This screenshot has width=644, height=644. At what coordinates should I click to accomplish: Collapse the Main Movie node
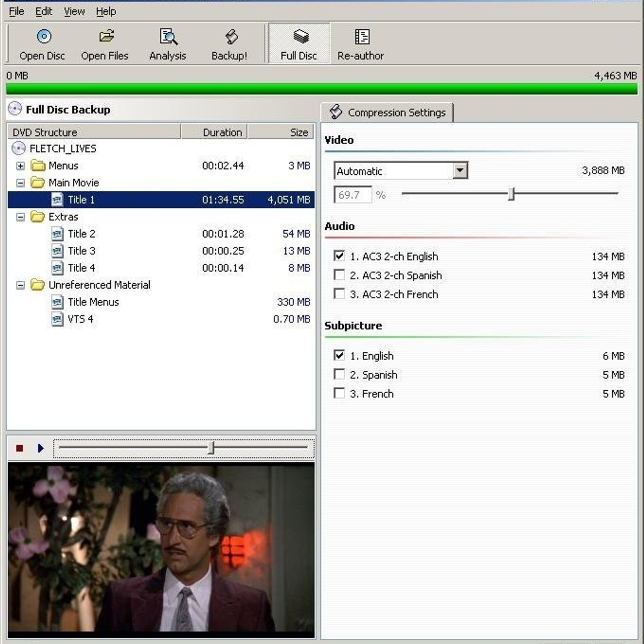coord(21,183)
